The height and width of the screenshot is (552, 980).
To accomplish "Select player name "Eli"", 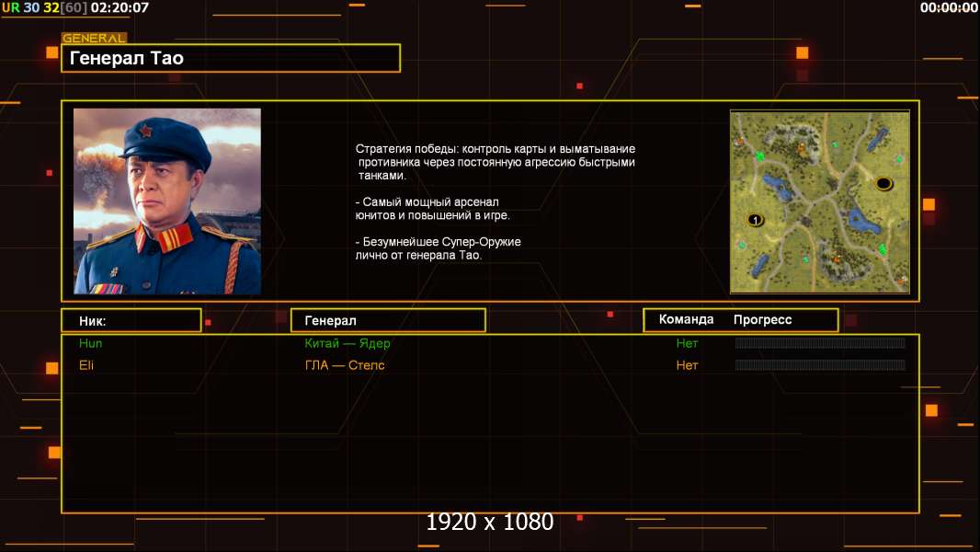I will pyautogui.click(x=86, y=365).
